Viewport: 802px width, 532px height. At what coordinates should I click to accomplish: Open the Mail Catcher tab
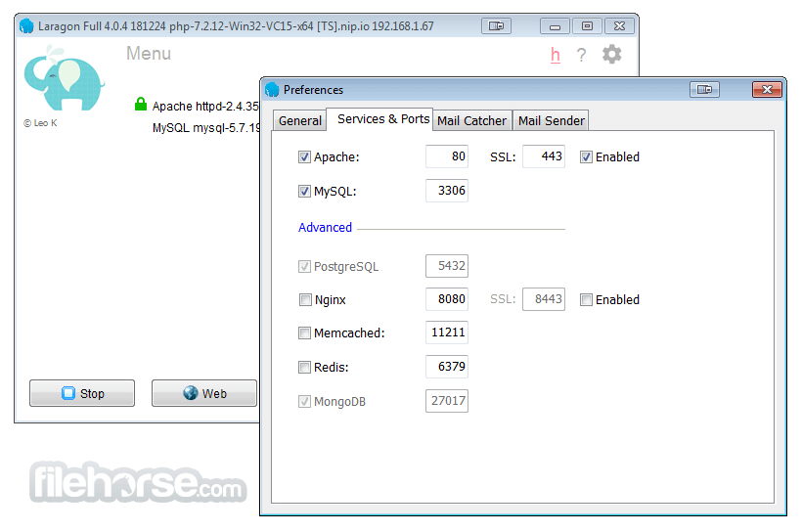[471, 120]
